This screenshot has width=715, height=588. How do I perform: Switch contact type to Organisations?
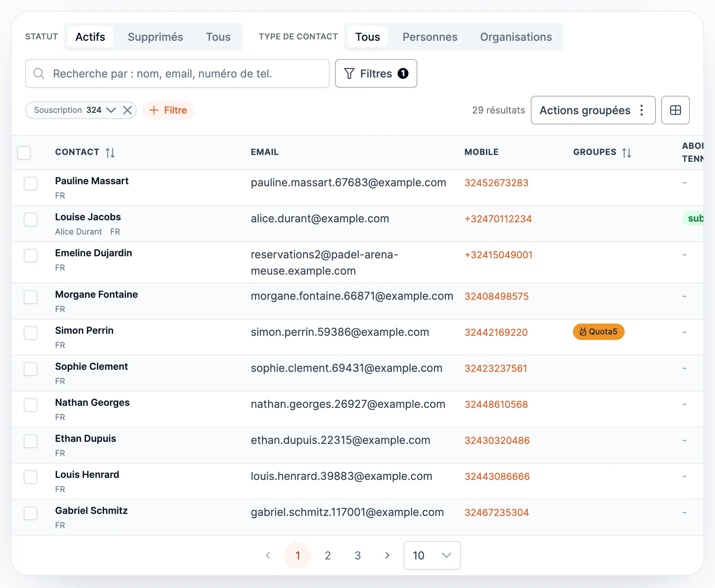pyautogui.click(x=516, y=37)
